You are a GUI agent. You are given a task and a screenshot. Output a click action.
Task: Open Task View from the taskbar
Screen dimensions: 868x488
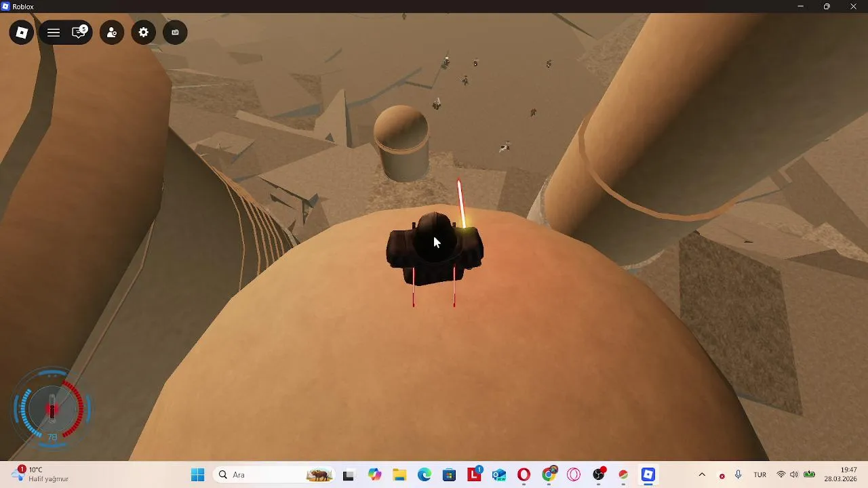pyautogui.click(x=348, y=475)
